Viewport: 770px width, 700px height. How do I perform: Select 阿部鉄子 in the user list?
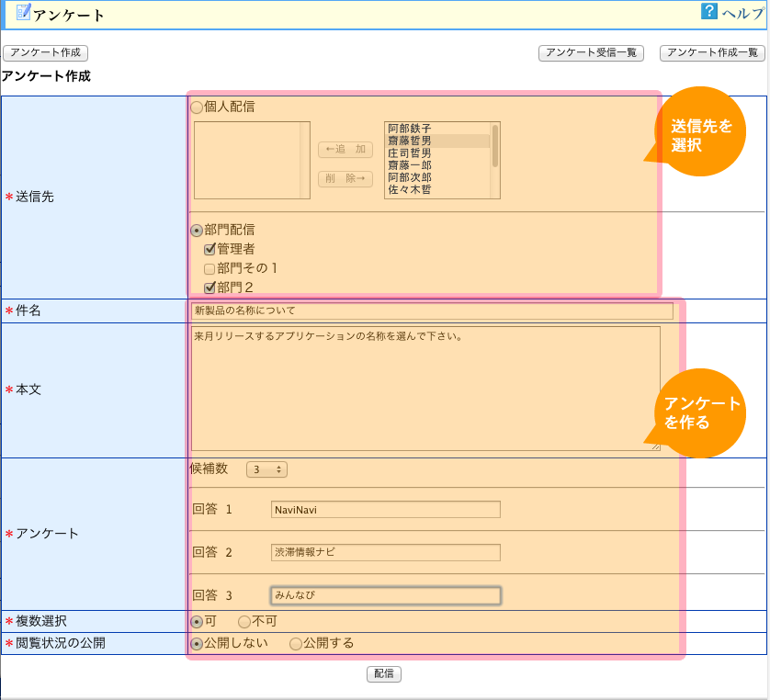(410, 129)
